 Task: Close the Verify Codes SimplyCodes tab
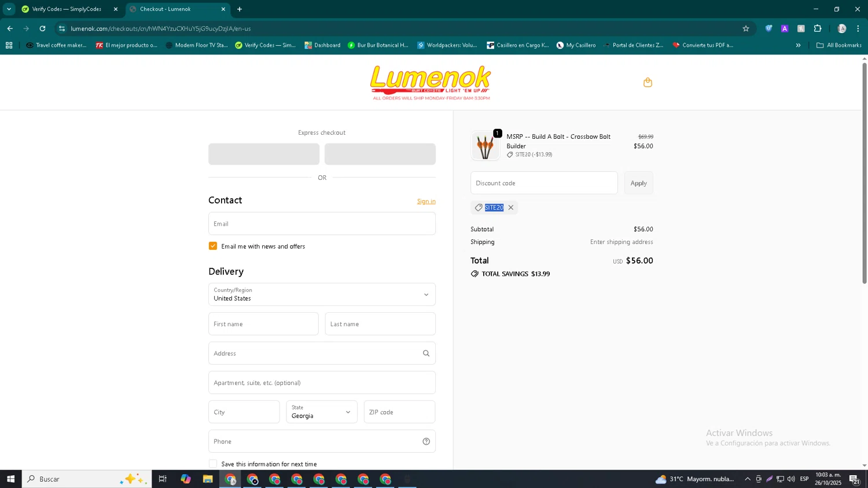pos(115,9)
